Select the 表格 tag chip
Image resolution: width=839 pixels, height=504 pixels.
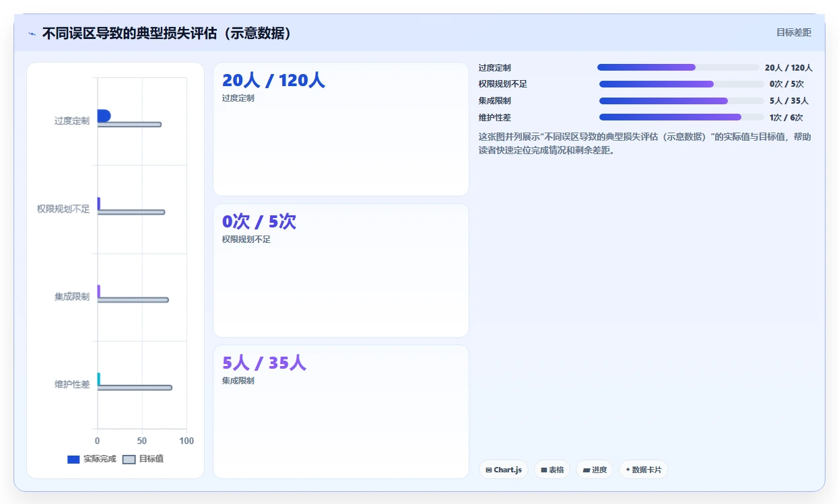pyautogui.click(x=552, y=470)
